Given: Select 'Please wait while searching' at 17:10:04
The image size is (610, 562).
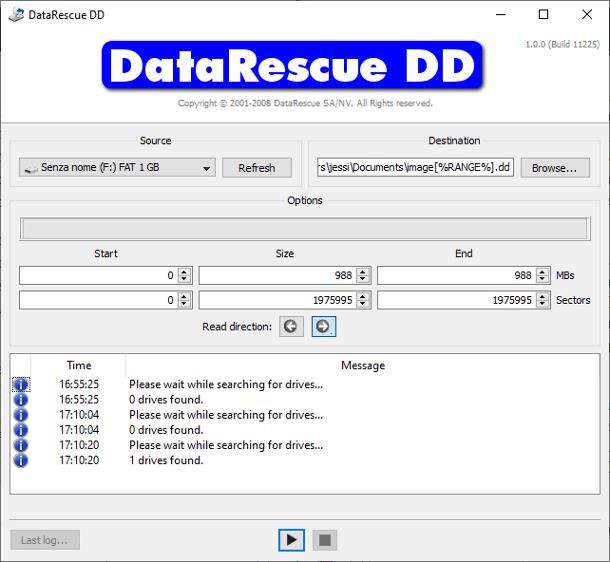Looking at the screenshot, I should [x=226, y=415].
